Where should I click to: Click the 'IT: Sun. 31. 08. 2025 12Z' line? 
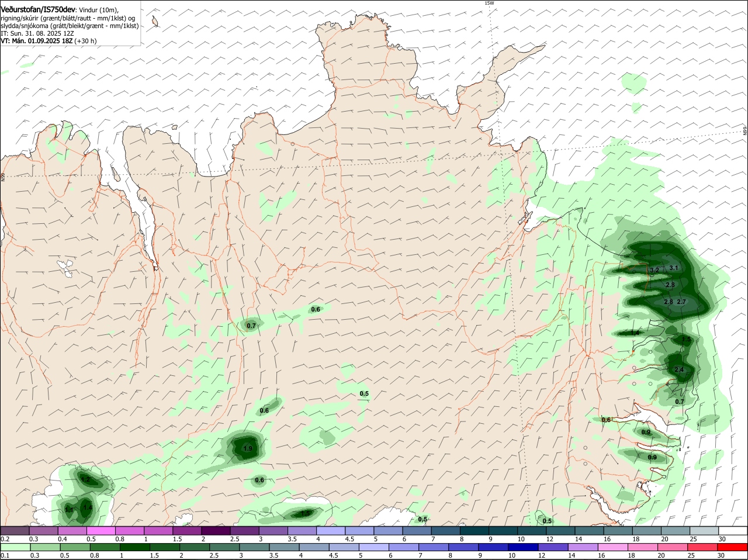point(37,33)
